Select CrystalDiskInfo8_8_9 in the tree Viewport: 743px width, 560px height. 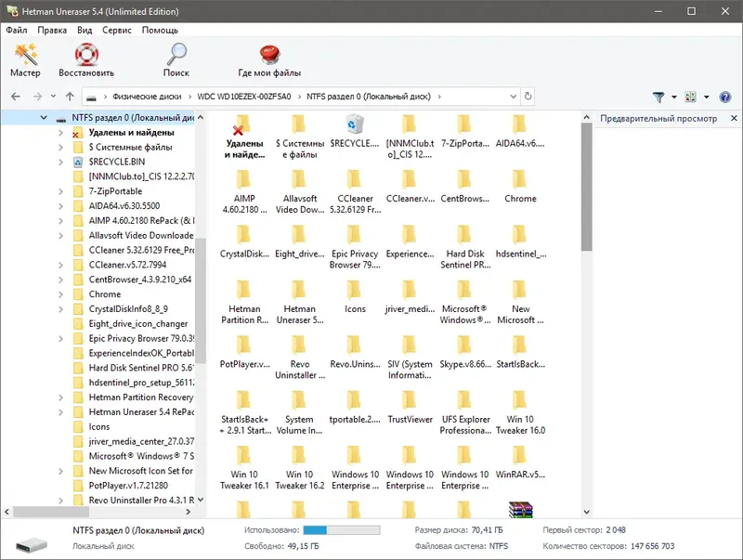point(128,309)
